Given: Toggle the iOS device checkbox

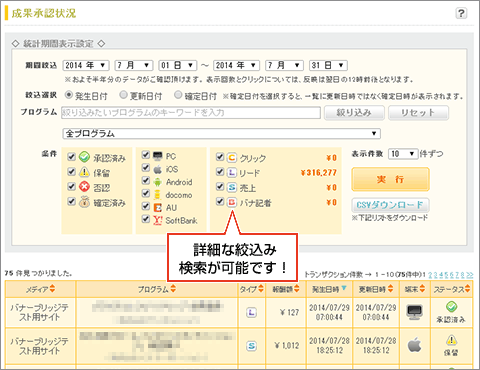Looking at the screenshot, I should 146,168.
